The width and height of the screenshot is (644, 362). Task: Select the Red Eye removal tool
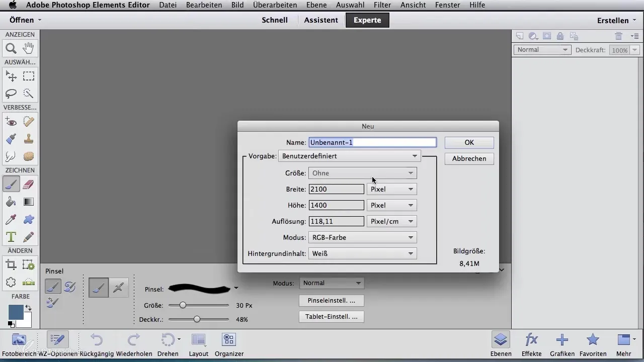click(11, 122)
